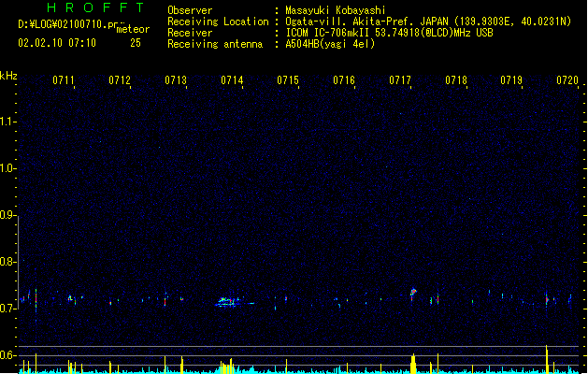
Task: Click the meteor count value 25
Action: click(x=136, y=43)
